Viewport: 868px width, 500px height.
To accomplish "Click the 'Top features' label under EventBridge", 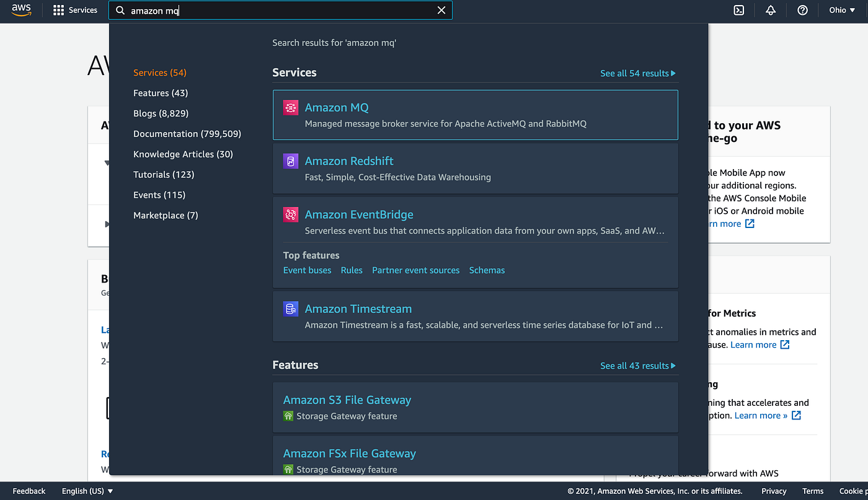I will (x=311, y=255).
